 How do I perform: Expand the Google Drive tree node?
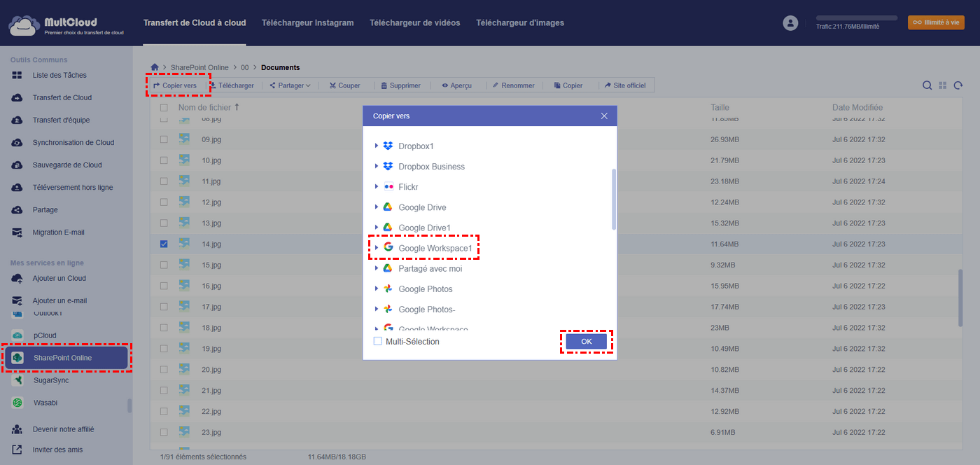[377, 207]
